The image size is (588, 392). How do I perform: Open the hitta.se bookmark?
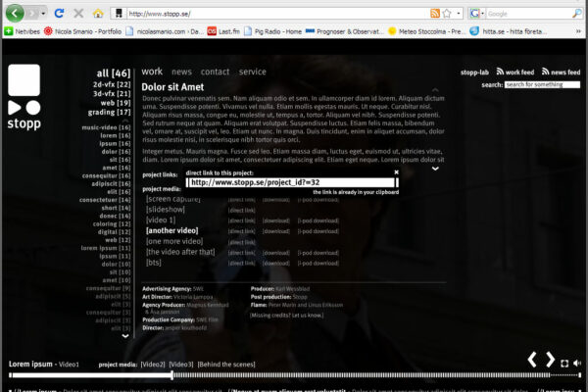[508, 31]
